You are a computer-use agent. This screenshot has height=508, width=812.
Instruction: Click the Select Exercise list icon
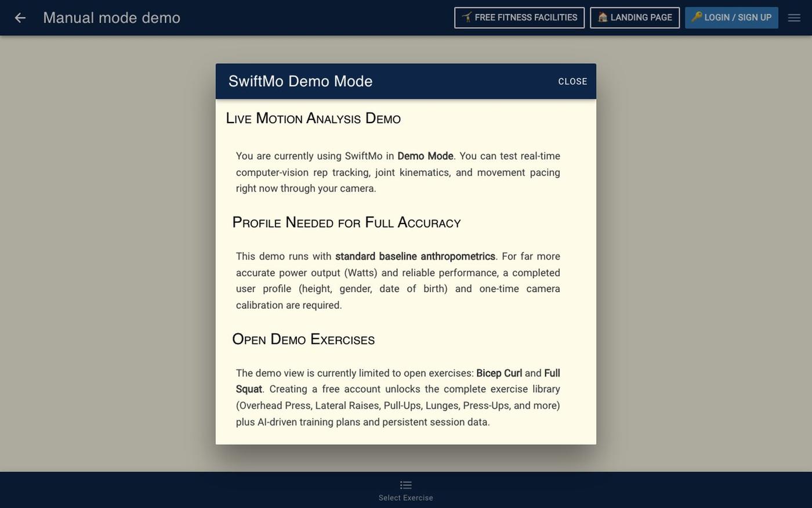pos(406,485)
